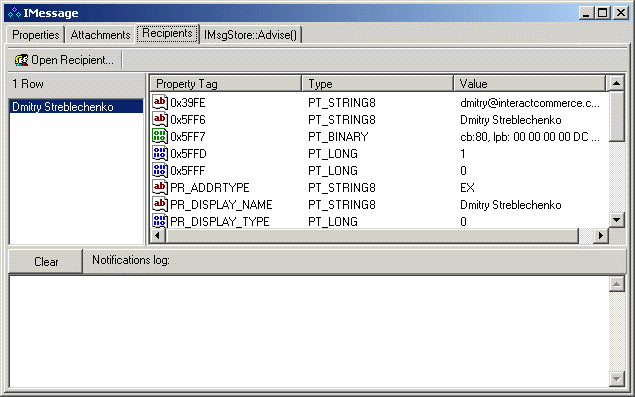Image resolution: width=635 pixels, height=397 pixels.
Task: Click the EX value of PR_ADDRTYPE
Action: click(467, 188)
